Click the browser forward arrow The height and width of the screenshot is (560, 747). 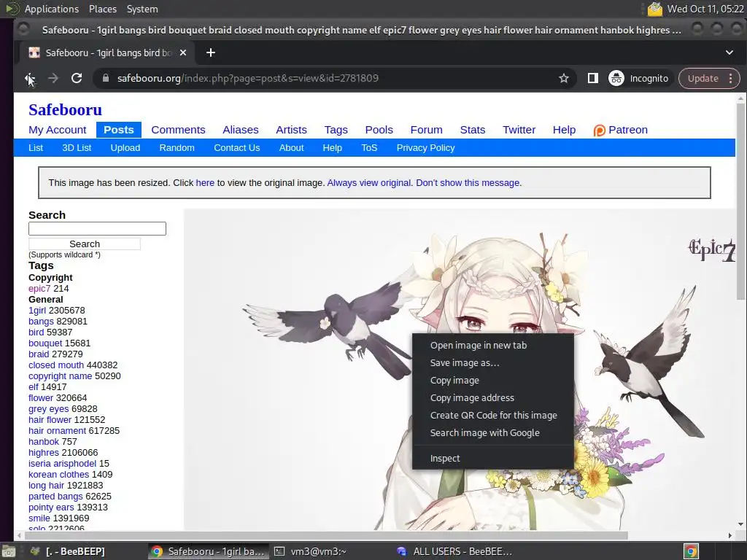point(53,78)
